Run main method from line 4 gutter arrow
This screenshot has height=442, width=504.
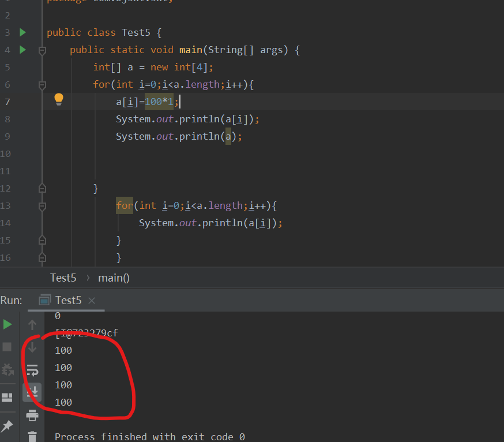click(22, 50)
